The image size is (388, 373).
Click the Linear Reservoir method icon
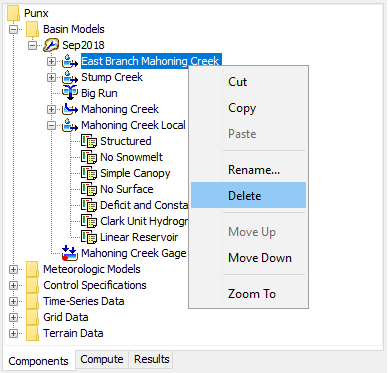pos(89,237)
